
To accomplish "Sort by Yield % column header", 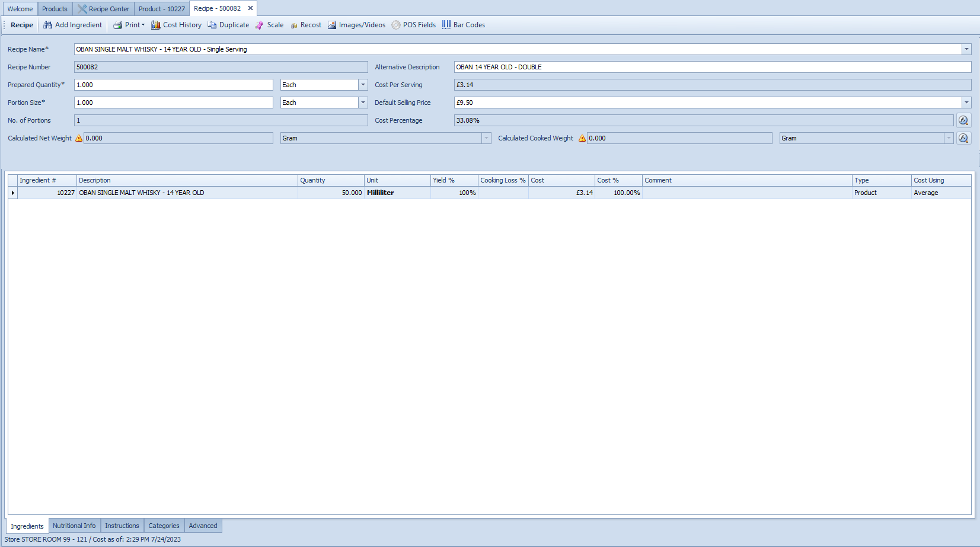I will pos(454,180).
